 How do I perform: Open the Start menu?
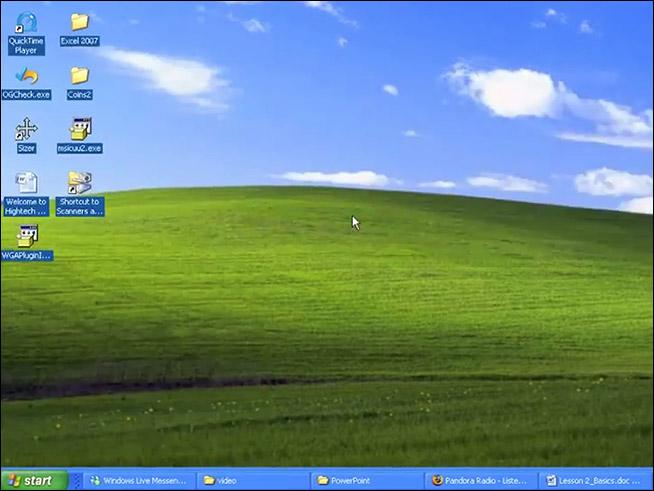pos(34,480)
